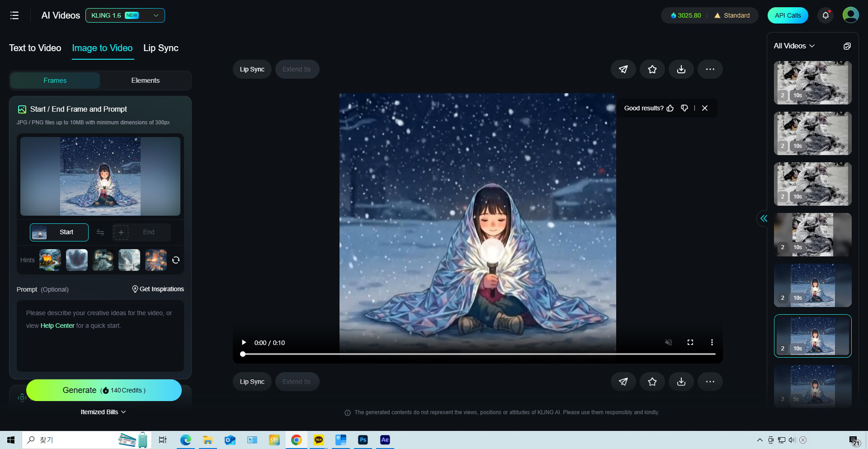Share video using top paper-plane icon
868x449 pixels.
pos(623,69)
